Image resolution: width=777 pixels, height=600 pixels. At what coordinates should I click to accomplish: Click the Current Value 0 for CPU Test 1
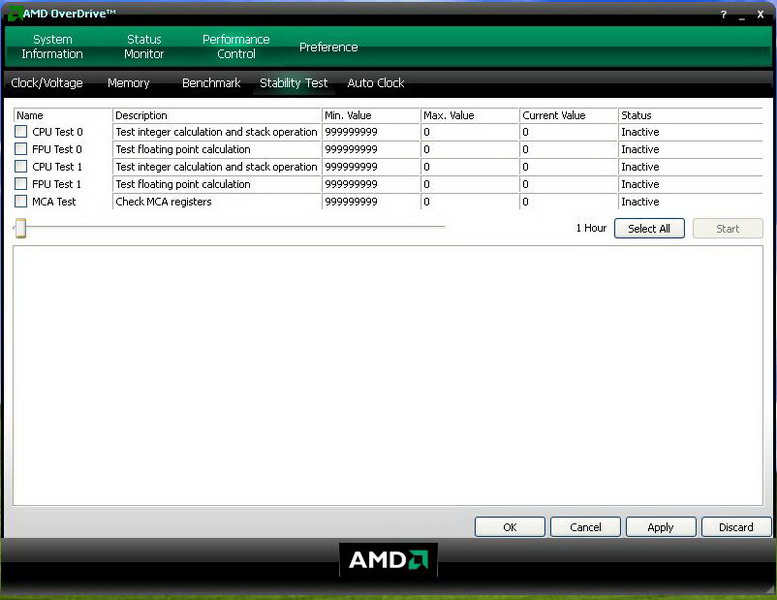point(525,166)
